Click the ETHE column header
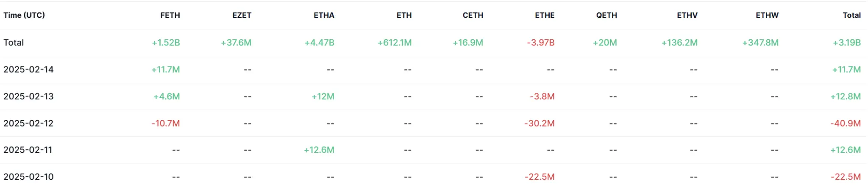Image resolution: width=868 pixels, height=190 pixels. point(544,15)
